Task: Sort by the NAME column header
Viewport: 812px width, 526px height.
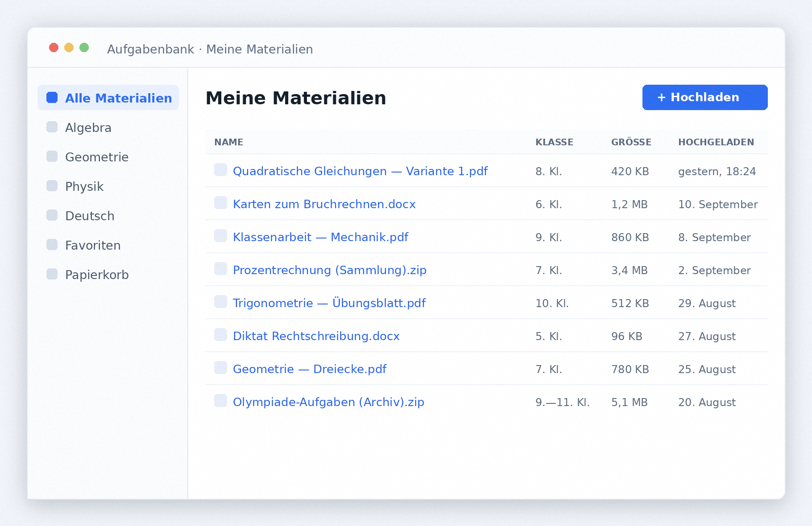Action: (x=228, y=142)
